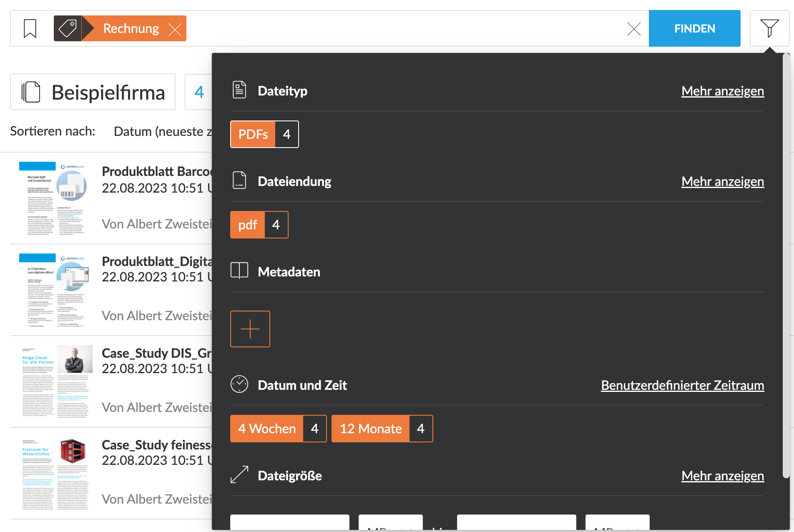The image size is (794, 532).
Task: Click the first file size input field
Action: (290, 523)
